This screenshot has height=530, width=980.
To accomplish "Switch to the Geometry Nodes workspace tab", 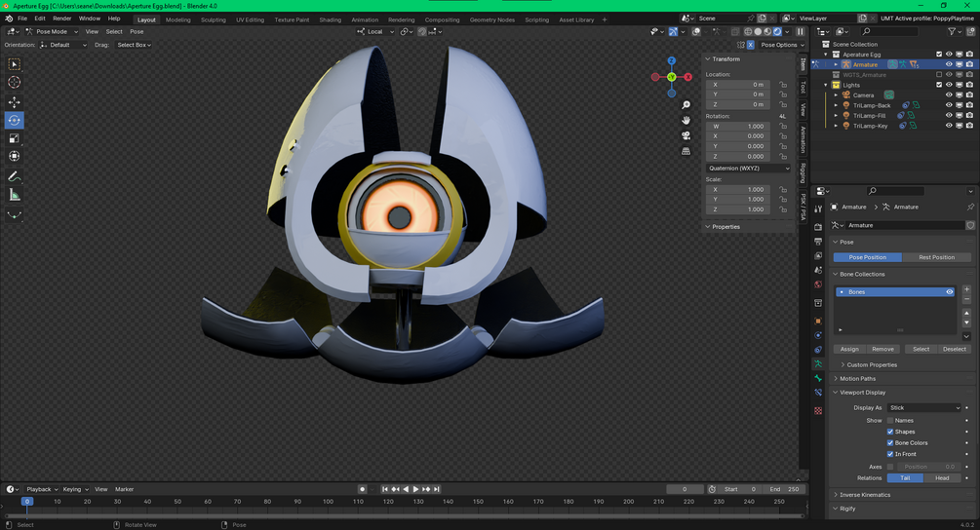I will point(491,20).
